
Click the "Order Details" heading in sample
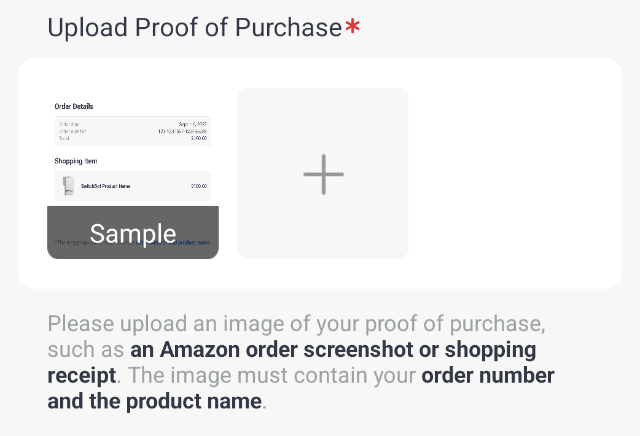click(x=74, y=106)
